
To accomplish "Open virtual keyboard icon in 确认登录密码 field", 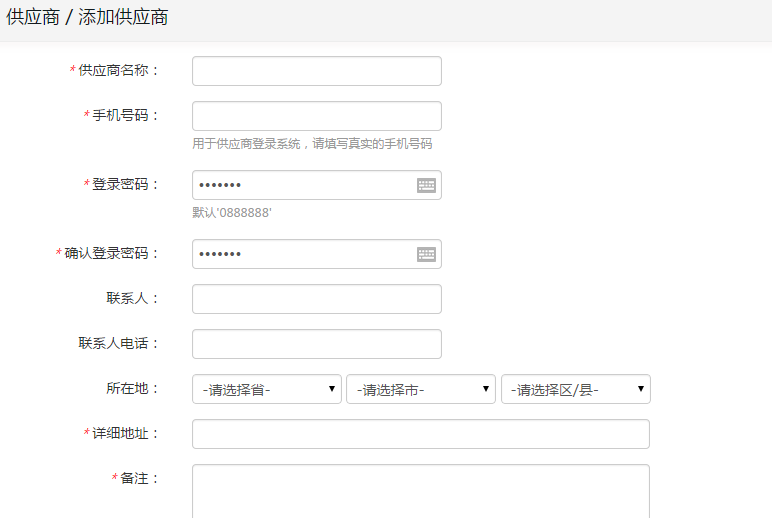I will coord(426,254).
